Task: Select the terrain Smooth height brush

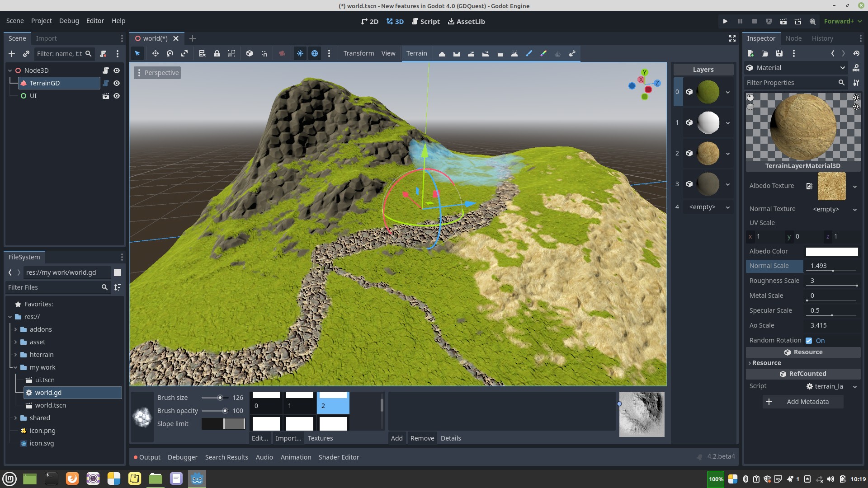Action: point(471,54)
